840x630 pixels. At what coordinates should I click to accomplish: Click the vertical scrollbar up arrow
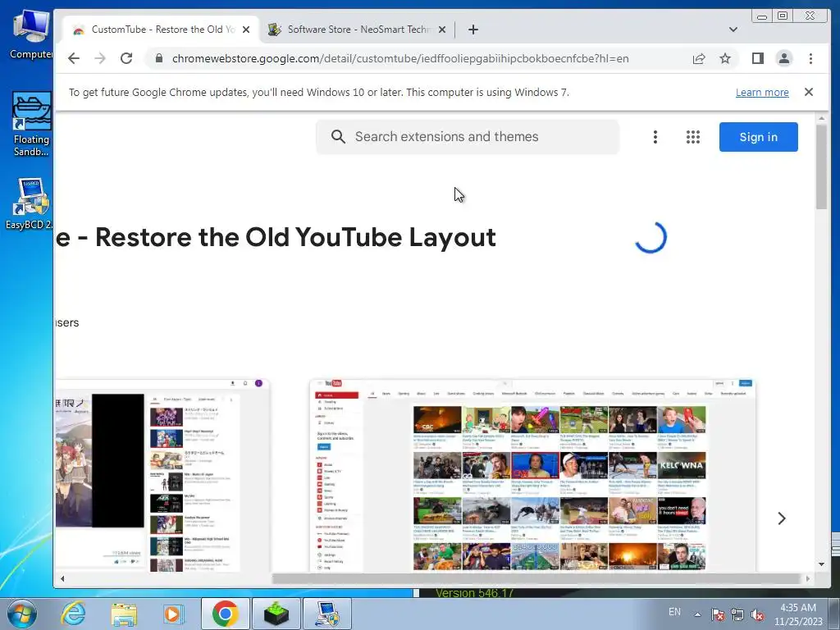pyautogui.click(x=821, y=118)
